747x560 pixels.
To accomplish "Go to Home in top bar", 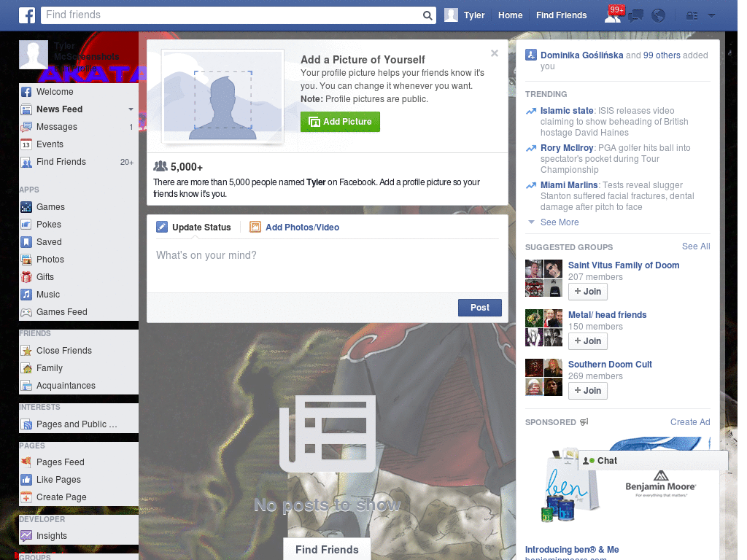I will pos(510,15).
